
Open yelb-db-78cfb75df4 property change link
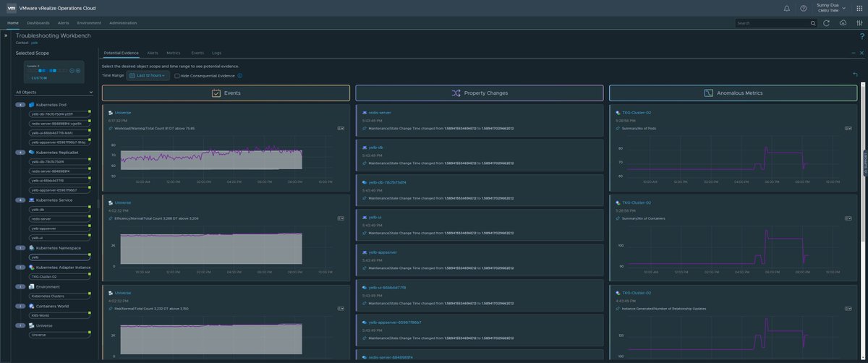click(x=388, y=182)
